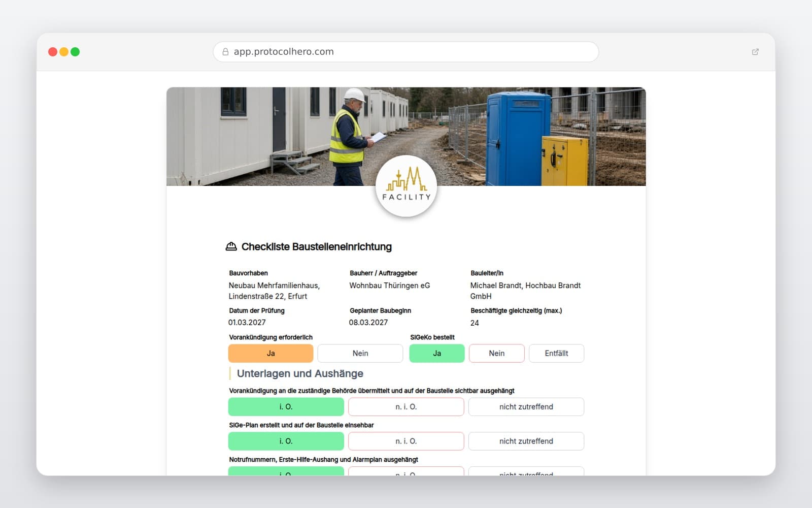Click the construction site header photo
Image resolution: width=812 pixels, height=508 pixels.
click(x=406, y=136)
